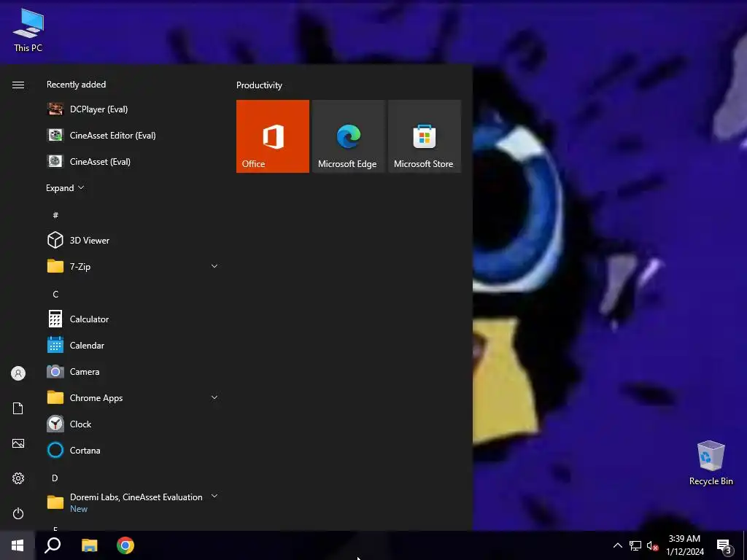Open File Explorer from taskbar
The height and width of the screenshot is (560, 747).
click(x=89, y=545)
